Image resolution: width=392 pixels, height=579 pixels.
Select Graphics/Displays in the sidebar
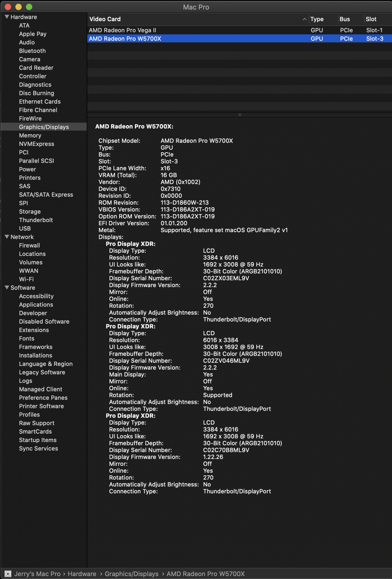[x=44, y=127]
